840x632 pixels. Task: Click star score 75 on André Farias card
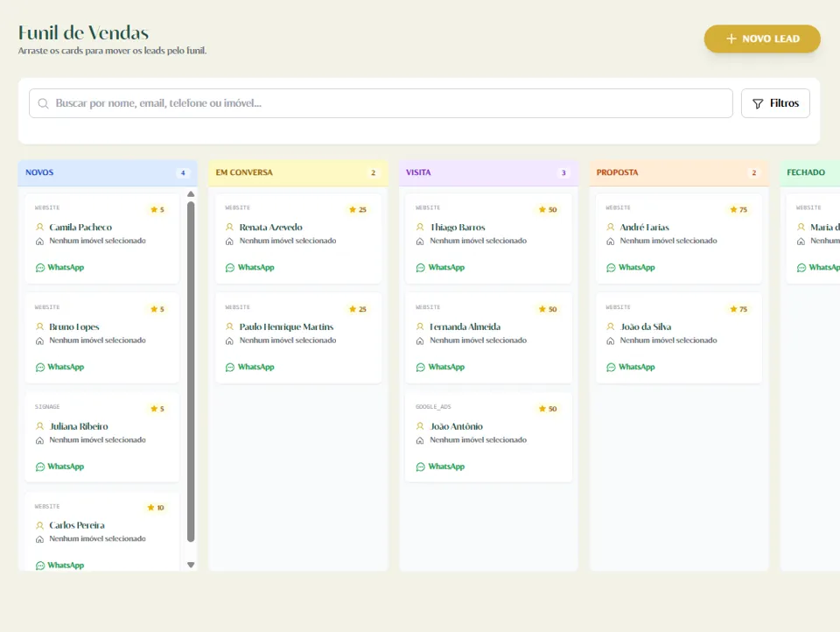click(x=738, y=209)
